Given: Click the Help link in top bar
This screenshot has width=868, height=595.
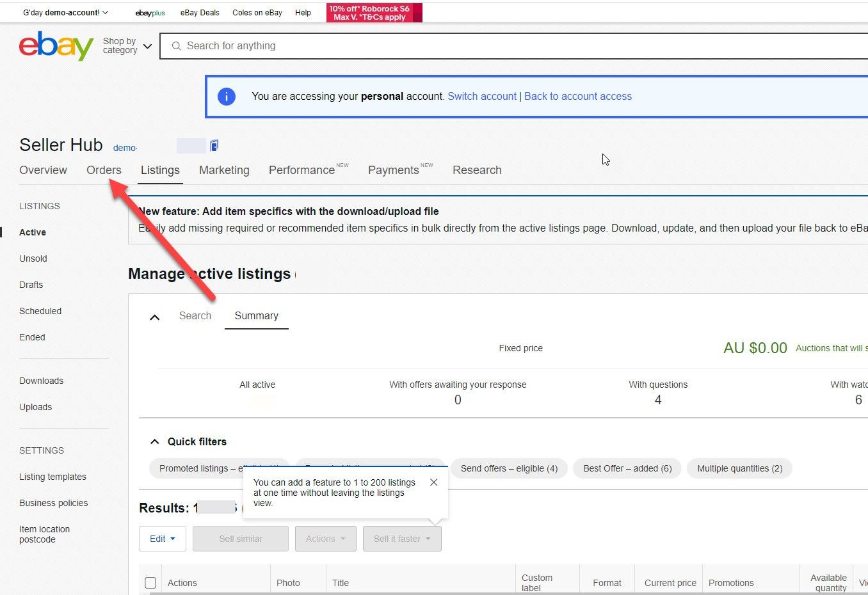Looking at the screenshot, I should 303,13.
